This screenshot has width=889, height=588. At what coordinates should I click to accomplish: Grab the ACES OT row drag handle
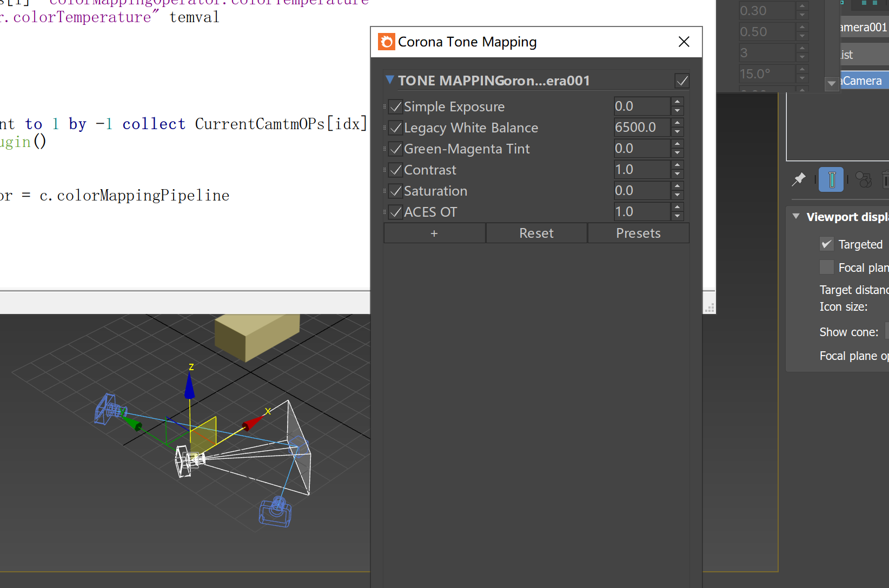tap(384, 212)
